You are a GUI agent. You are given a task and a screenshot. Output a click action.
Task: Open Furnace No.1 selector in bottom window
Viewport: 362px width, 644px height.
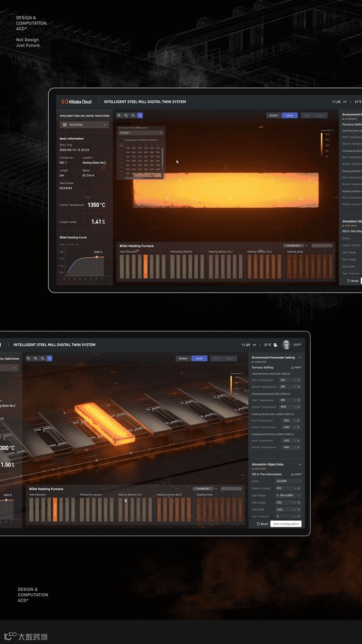[x=205, y=488]
